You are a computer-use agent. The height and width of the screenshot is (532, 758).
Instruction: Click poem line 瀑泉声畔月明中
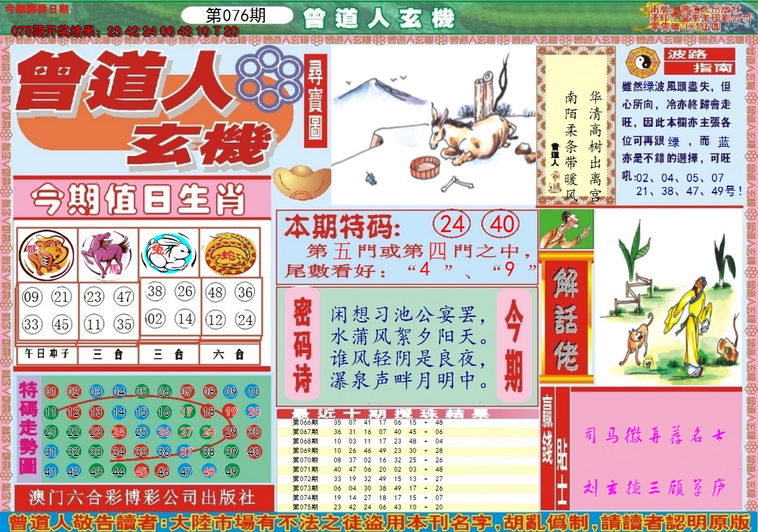[x=408, y=380]
